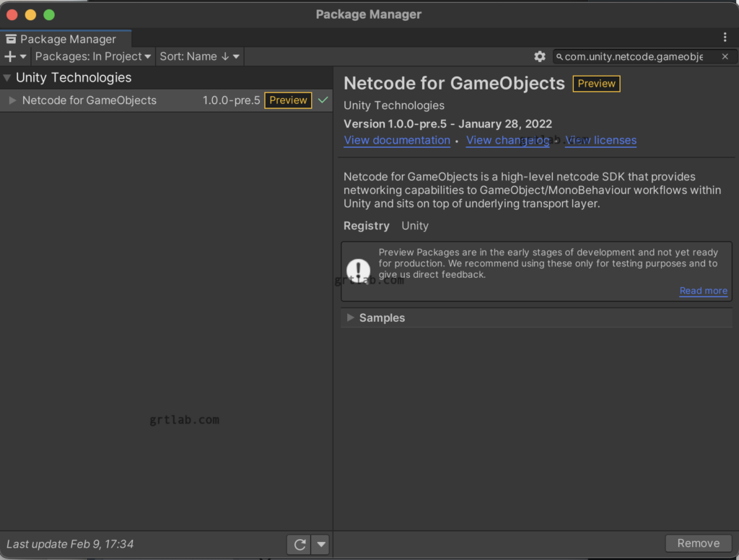
Task: Refresh the package list
Action: (299, 544)
